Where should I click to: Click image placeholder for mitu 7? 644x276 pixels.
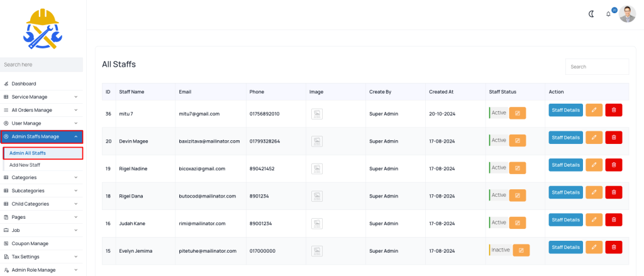[x=317, y=114]
